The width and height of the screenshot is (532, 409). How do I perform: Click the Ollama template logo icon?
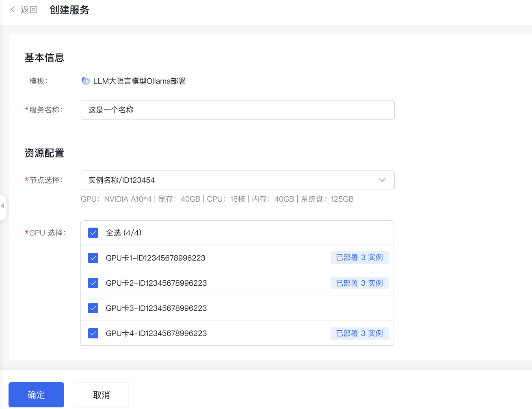click(86, 81)
